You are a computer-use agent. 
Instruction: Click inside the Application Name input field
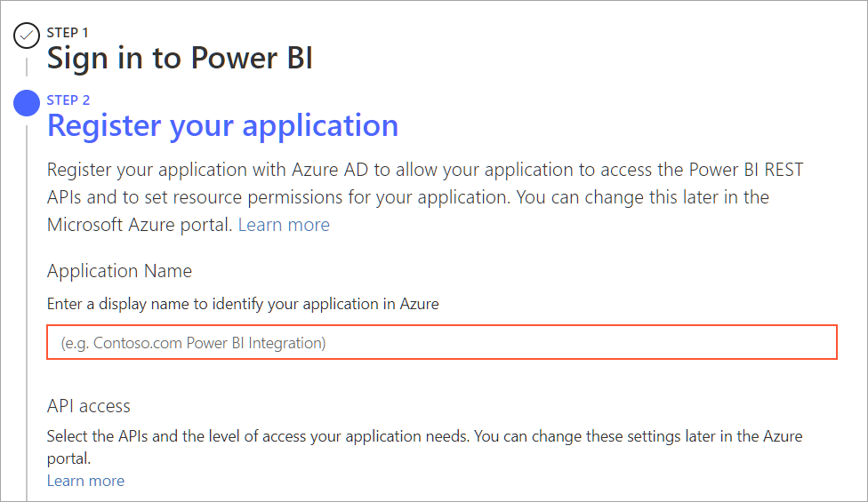pyautogui.click(x=442, y=342)
